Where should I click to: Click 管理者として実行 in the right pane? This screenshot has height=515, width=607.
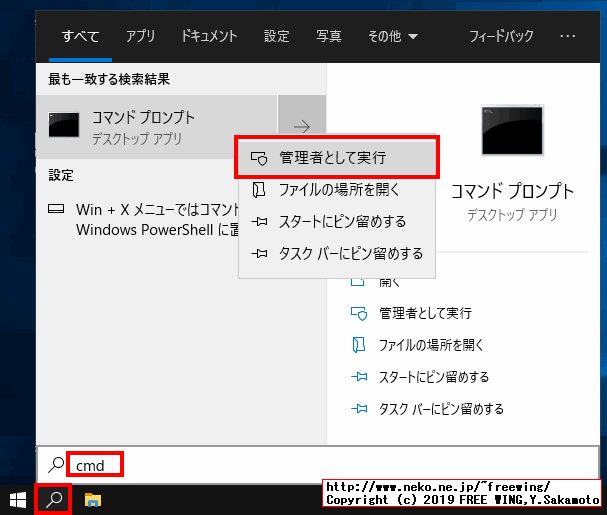[425, 313]
